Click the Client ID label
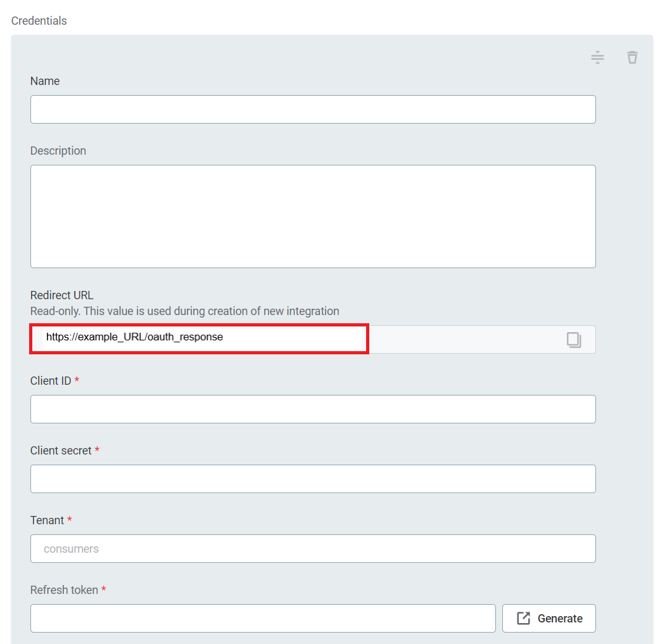 pos(51,381)
